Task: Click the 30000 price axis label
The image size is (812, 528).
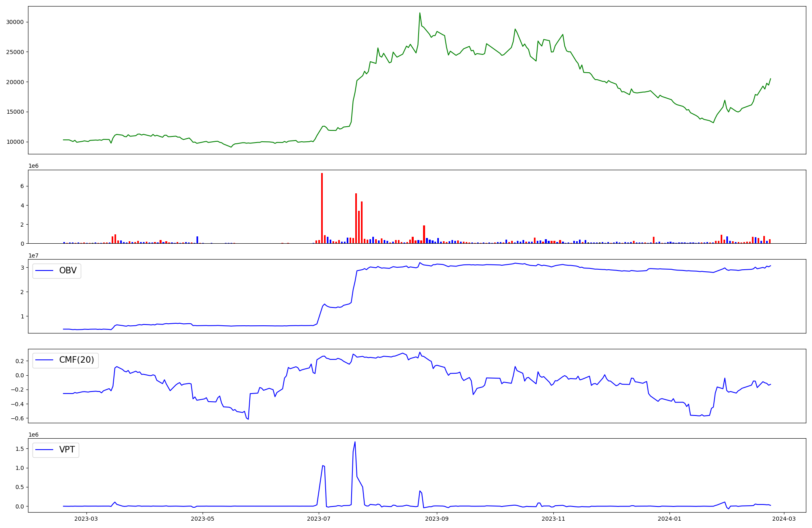Action: coord(15,22)
